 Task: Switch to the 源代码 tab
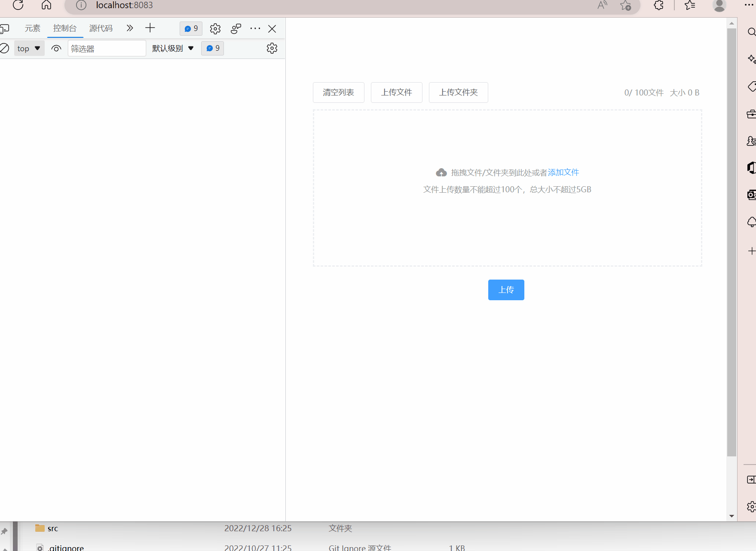tap(101, 28)
